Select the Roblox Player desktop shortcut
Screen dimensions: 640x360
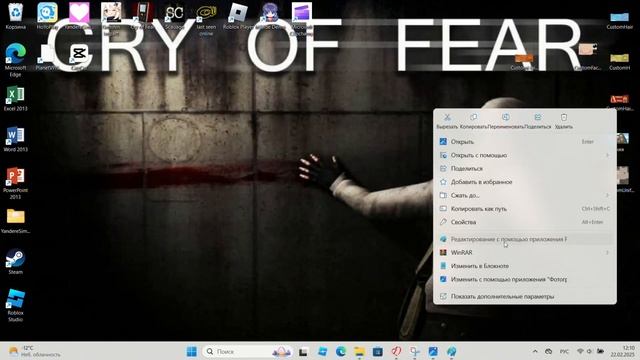click(238, 16)
